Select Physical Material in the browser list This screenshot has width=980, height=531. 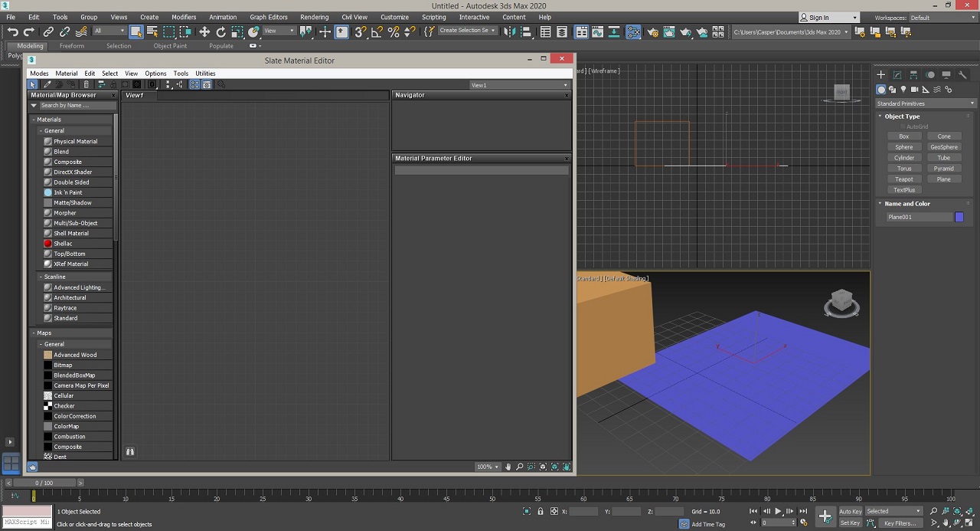pos(75,142)
